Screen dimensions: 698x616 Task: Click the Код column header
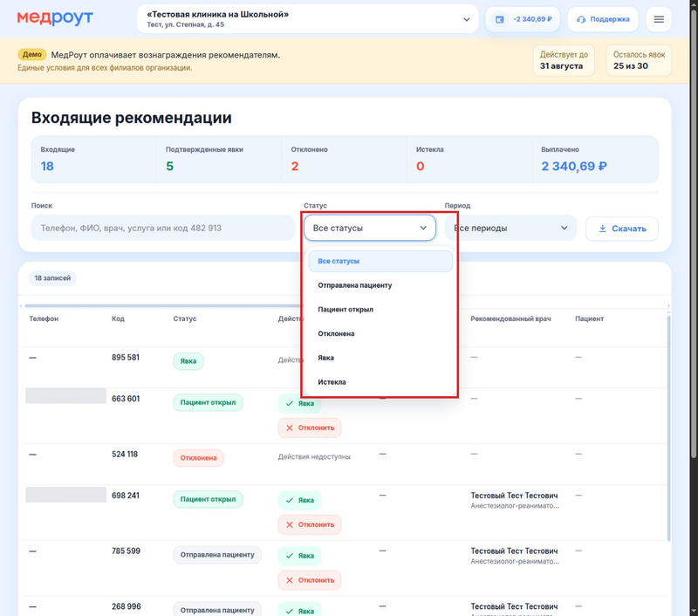pyautogui.click(x=118, y=318)
